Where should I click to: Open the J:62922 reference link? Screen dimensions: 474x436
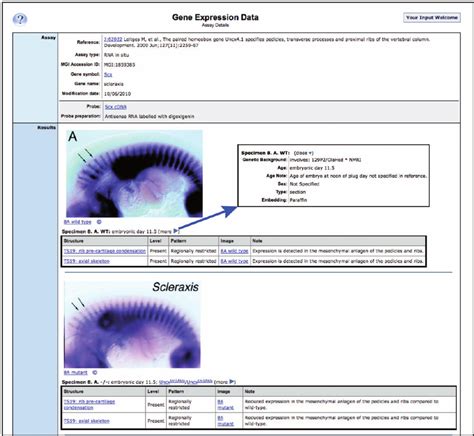pyautogui.click(x=113, y=39)
